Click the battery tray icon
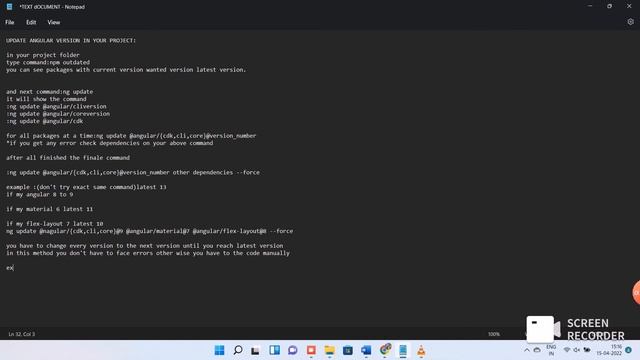Screen dimensions: 640x360 [587, 350]
